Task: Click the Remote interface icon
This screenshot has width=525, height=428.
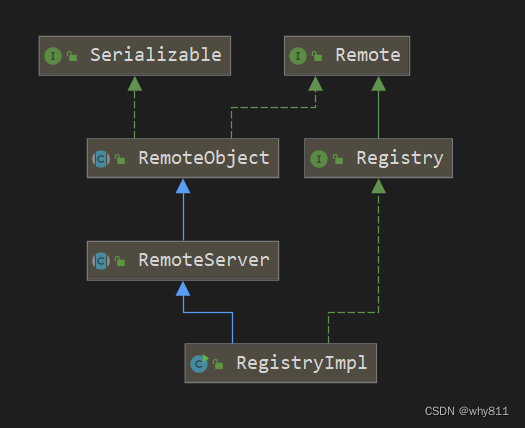Action: pos(298,56)
